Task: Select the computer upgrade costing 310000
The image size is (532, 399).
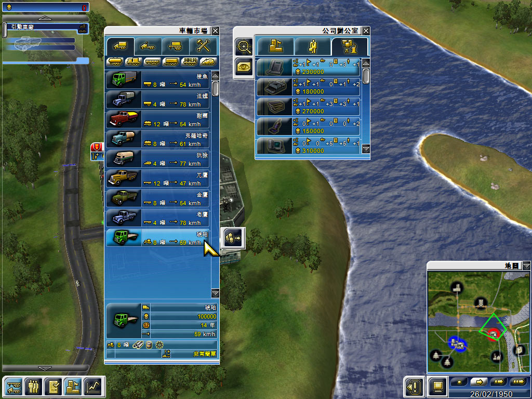Action: tap(309, 145)
